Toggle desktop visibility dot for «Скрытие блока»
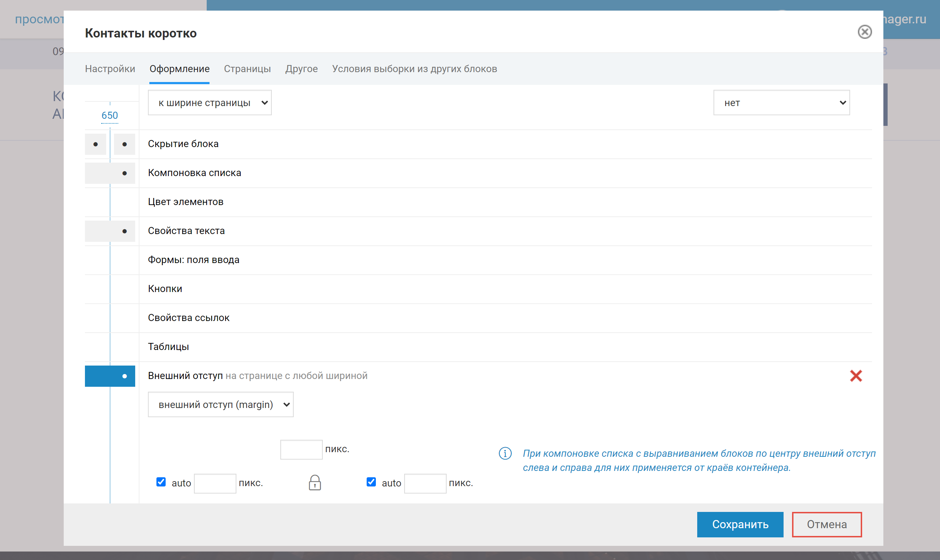Image resolution: width=940 pixels, height=560 pixels. click(x=95, y=144)
